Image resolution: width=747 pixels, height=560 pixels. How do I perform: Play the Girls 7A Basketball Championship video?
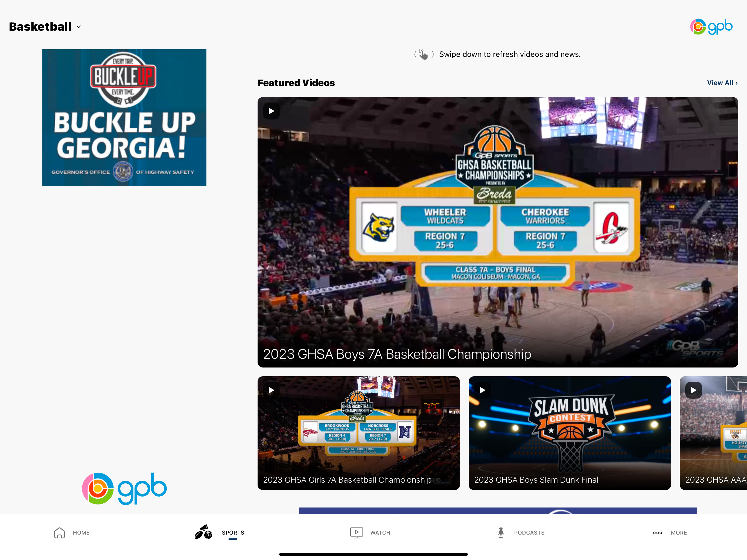(x=271, y=390)
